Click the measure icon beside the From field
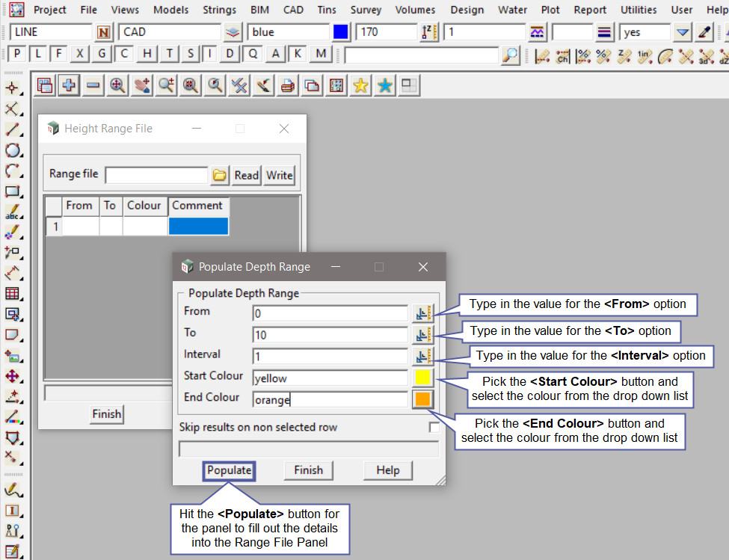Screen dimensions: 729x560 point(422,313)
